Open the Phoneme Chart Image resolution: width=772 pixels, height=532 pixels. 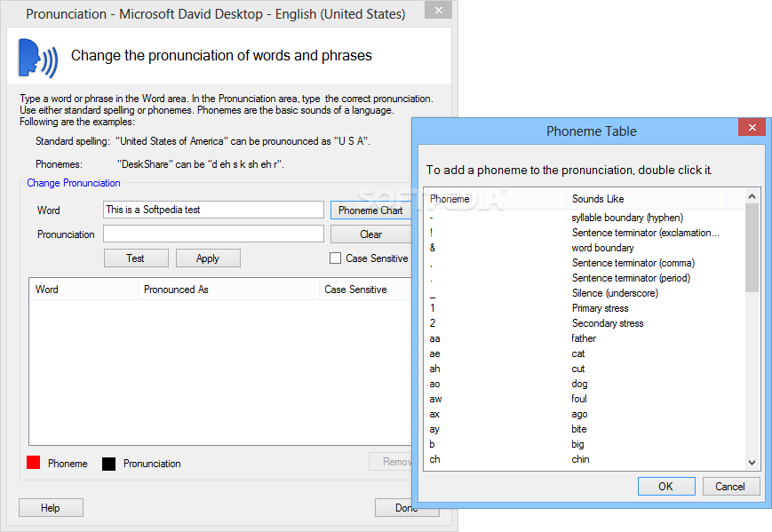(x=370, y=210)
